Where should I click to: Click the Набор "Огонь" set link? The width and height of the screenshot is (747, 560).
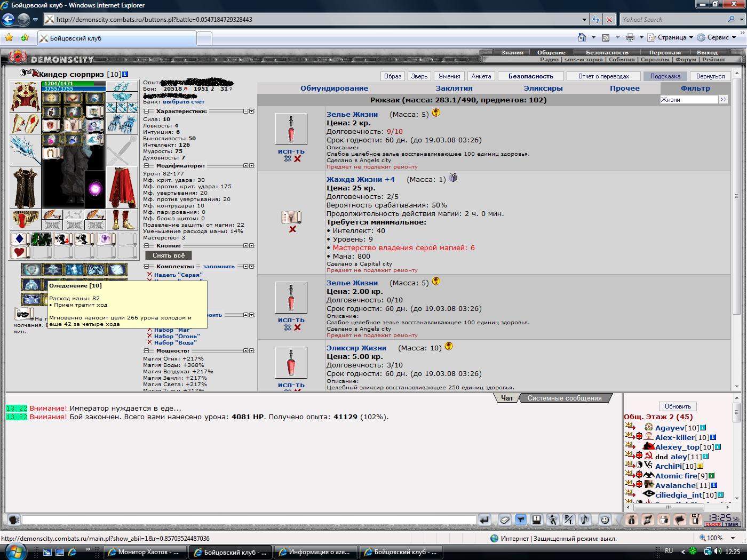[177, 336]
